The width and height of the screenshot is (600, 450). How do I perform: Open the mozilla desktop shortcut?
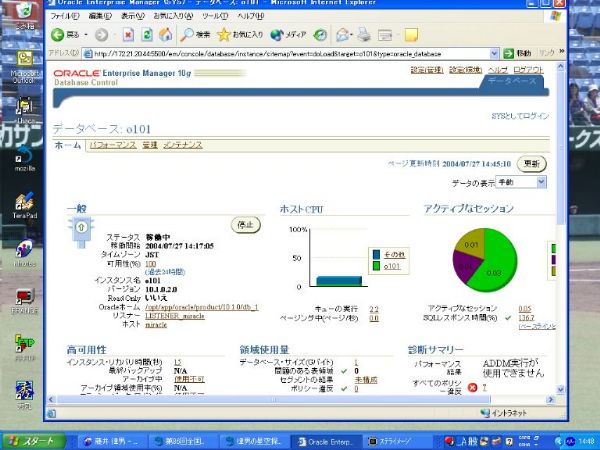[x=25, y=159]
